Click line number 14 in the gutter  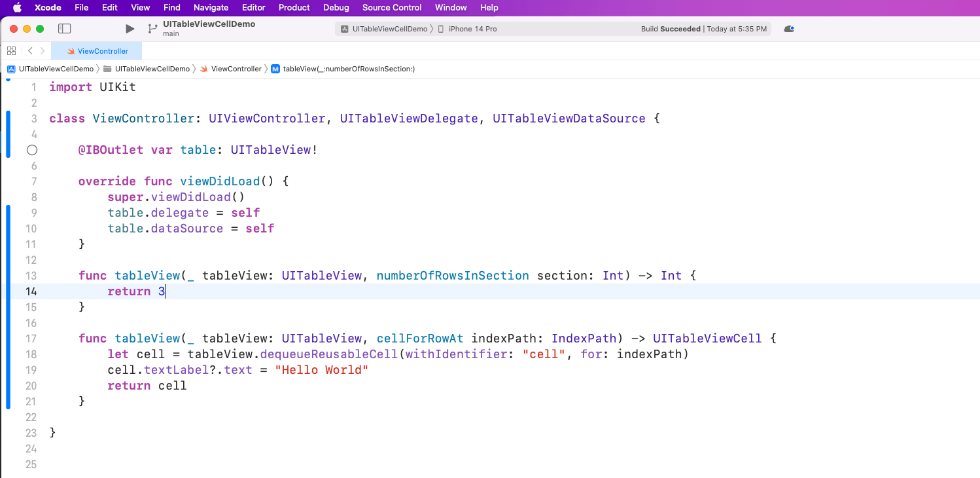pyautogui.click(x=31, y=291)
